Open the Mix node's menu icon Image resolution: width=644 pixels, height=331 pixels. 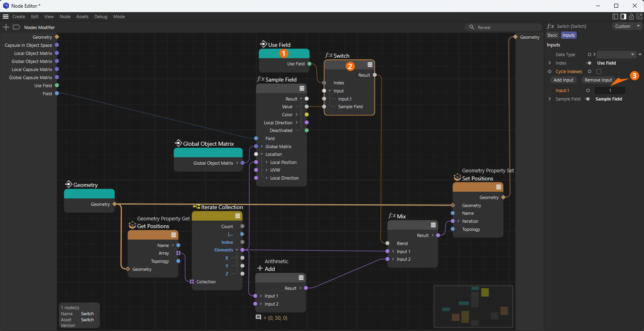(433, 225)
